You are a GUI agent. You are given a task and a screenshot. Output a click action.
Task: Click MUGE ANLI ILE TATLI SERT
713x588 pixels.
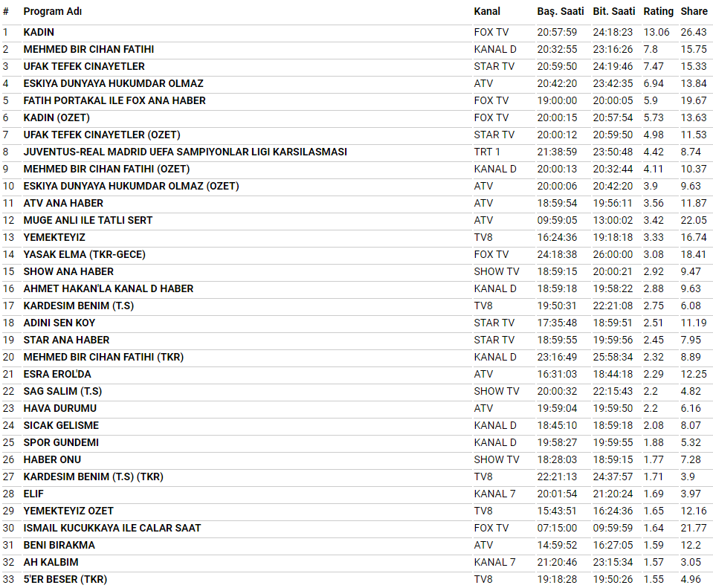(88, 220)
